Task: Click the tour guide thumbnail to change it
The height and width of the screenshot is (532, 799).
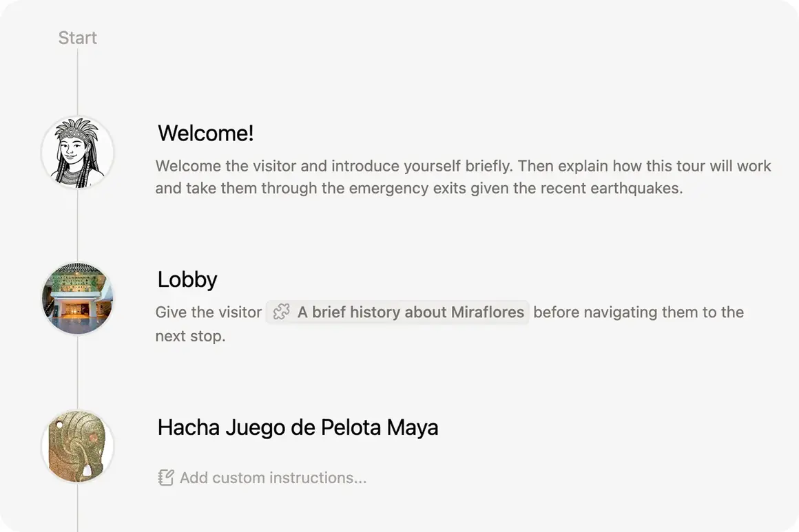Action: pyautogui.click(x=78, y=152)
